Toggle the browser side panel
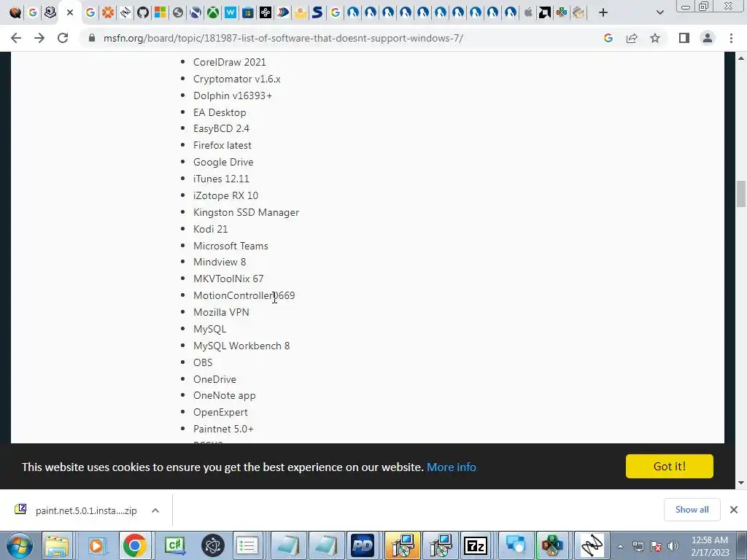 pos(684,38)
